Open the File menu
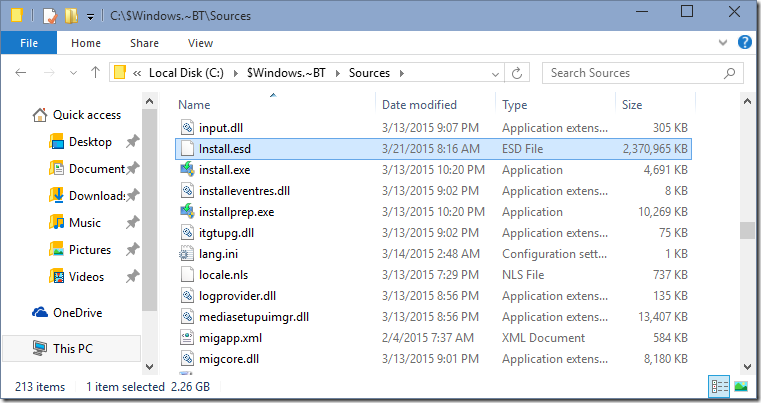This screenshot has width=761, height=403. pos(29,43)
